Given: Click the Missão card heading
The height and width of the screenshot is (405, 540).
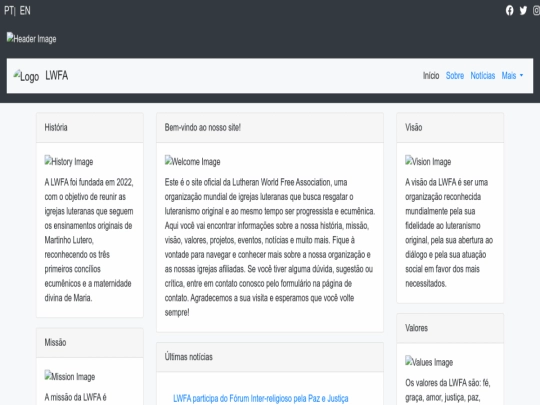Looking at the screenshot, I should (x=55, y=342).
